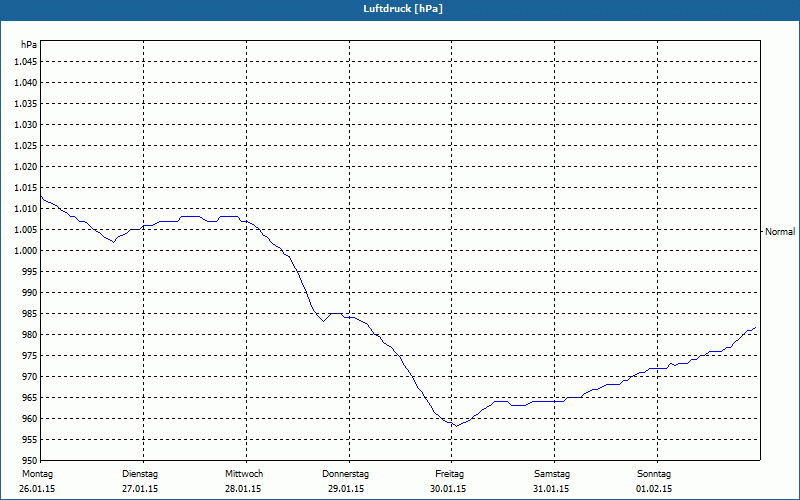Click the 970 axis value
800x500 pixels.
point(30,377)
